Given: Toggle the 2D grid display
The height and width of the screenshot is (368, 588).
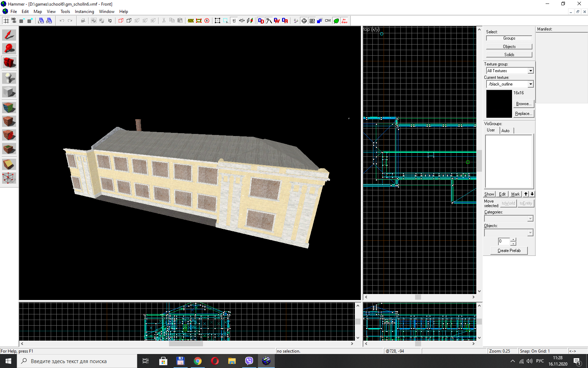Looking at the screenshot, I should [6, 21].
